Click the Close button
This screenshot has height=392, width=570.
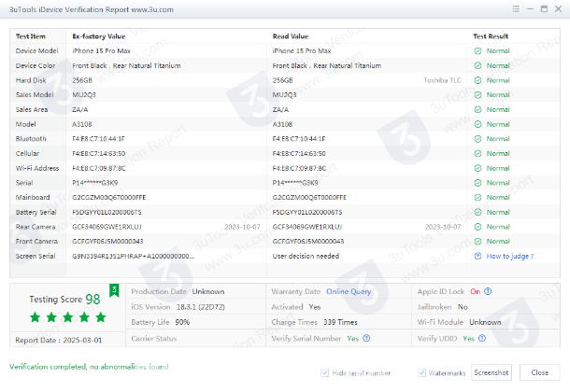coord(540,372)
